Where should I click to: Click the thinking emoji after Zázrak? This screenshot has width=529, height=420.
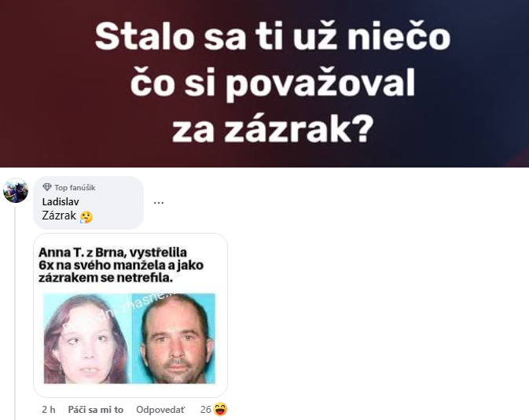pos(86,217)
